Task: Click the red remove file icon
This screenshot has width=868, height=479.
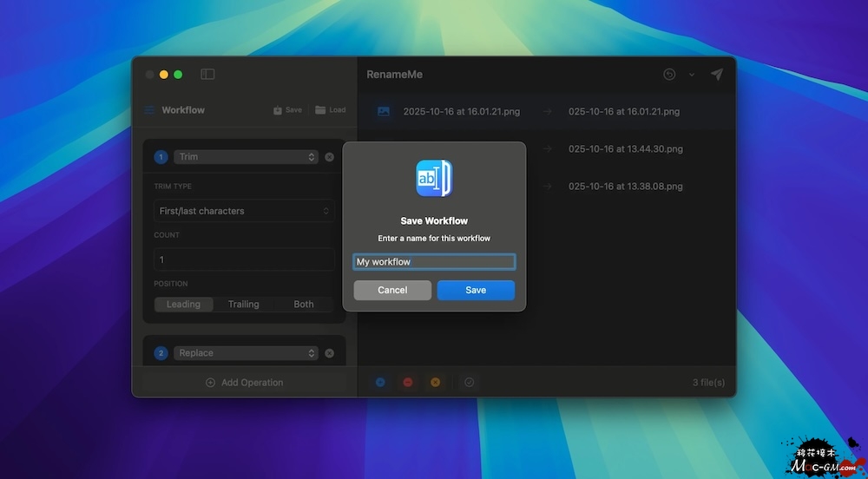Action: (408, 382)
